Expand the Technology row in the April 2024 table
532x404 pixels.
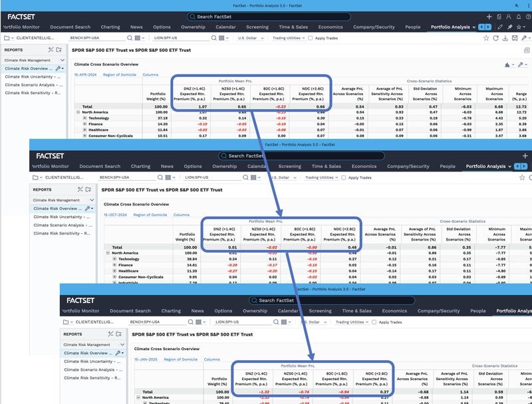[84, 118]
